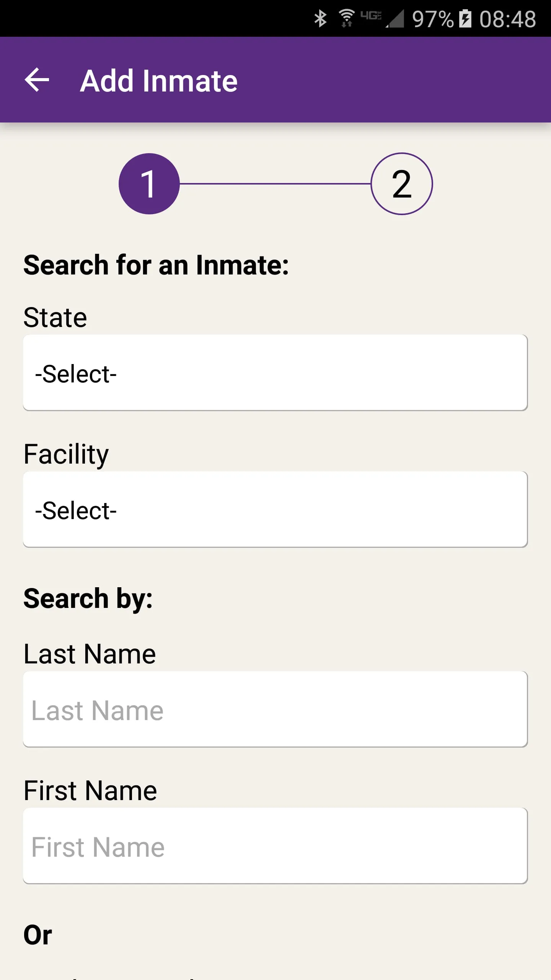
Task: Tap the Search for an Inmate heading
Action: coord(156,265)
